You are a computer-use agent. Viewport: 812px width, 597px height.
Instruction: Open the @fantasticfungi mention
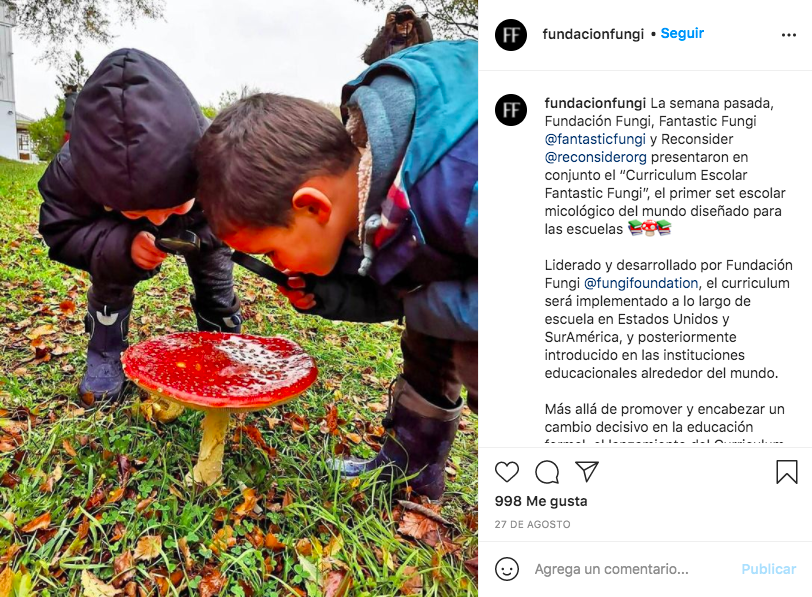point(595,139)
